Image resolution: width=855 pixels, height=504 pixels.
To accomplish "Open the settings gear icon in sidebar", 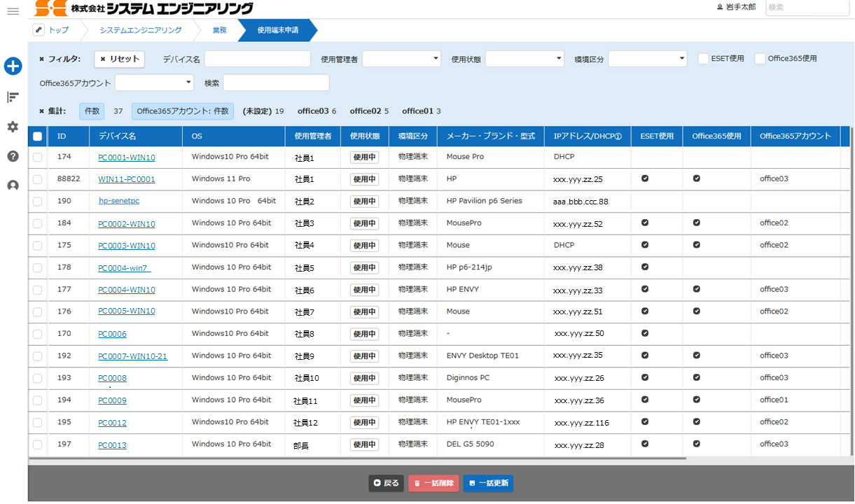I will coord(13,127).
